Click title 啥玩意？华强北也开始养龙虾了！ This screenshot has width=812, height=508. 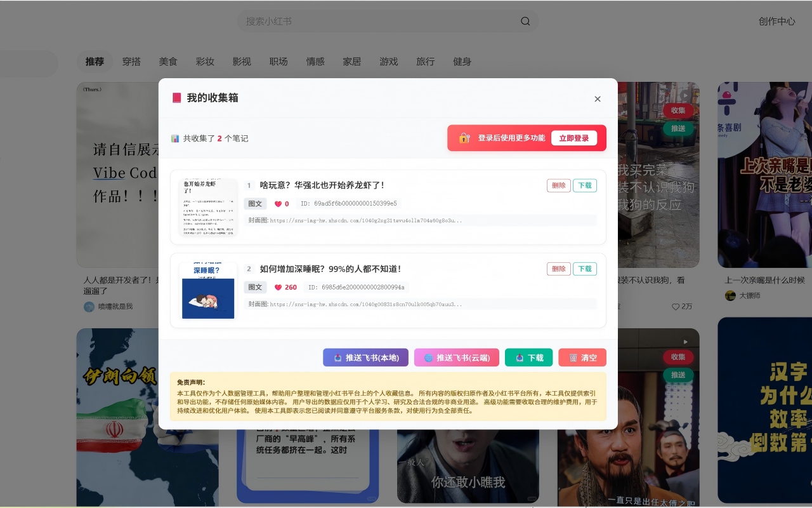click(x=322, y=185)
